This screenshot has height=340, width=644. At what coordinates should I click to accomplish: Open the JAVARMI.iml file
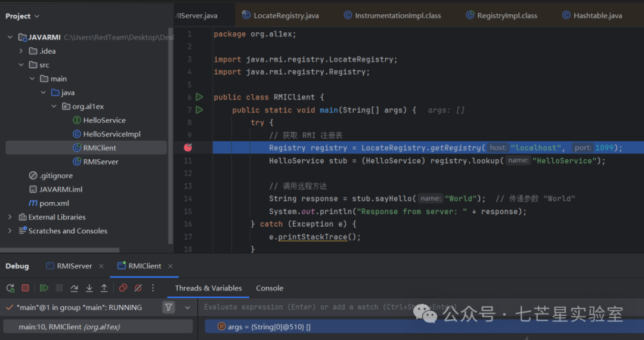click(x=55, y=189)
